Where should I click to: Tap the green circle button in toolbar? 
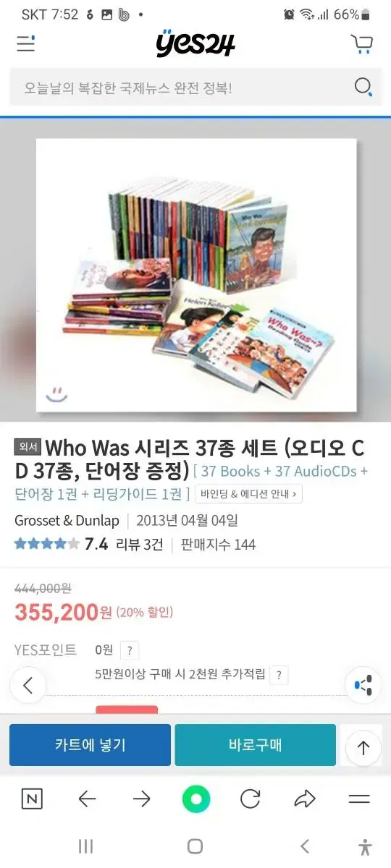click(x=195, y=799)
